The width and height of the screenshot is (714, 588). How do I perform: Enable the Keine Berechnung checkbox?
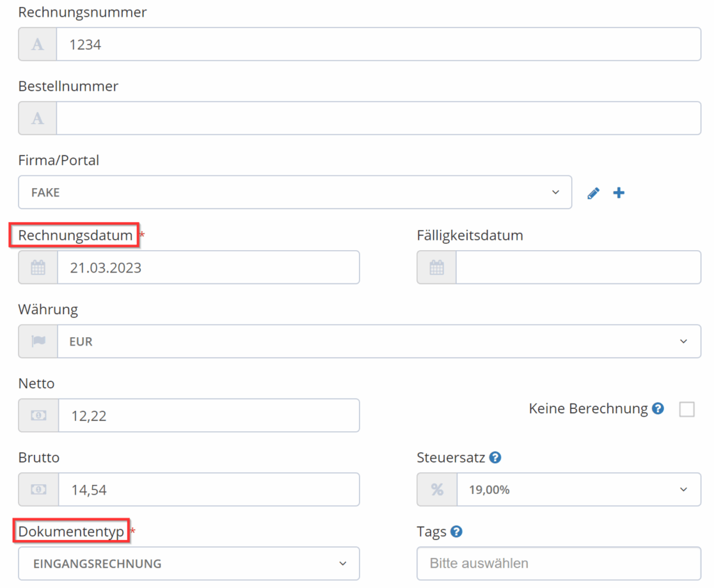pyautogui.click(x=687, y=409)
